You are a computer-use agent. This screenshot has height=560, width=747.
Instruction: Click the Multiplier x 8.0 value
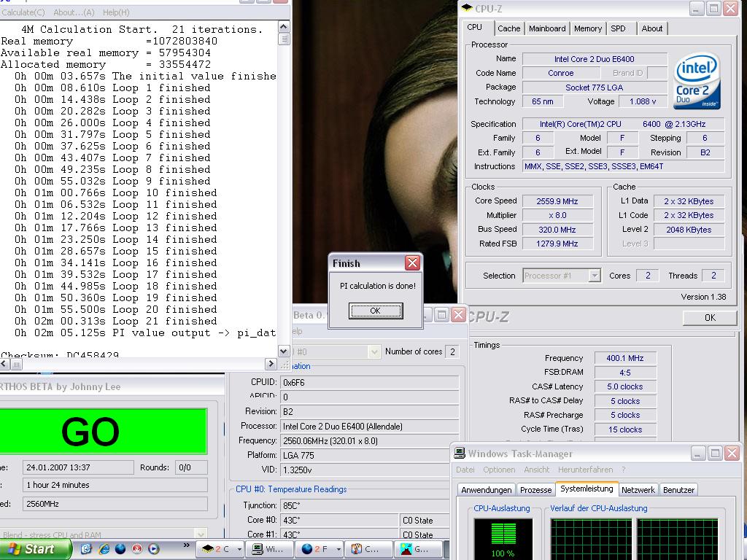(x=557, y=215)
